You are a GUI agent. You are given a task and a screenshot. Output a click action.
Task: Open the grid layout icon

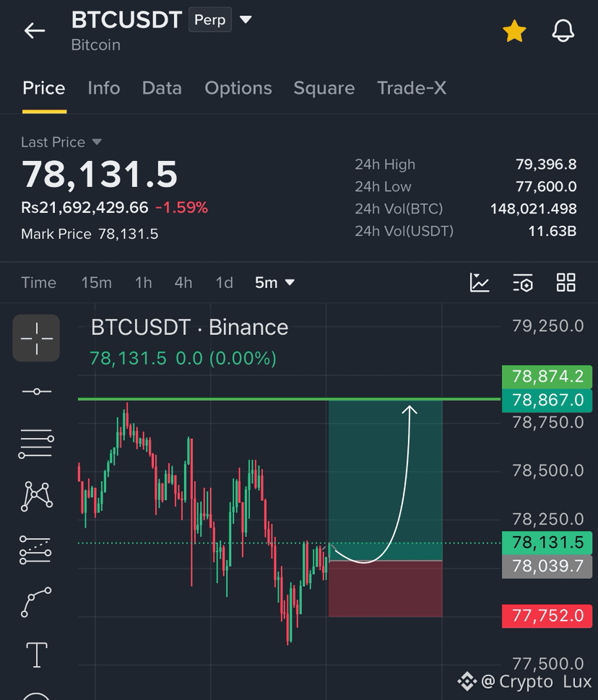565,283
